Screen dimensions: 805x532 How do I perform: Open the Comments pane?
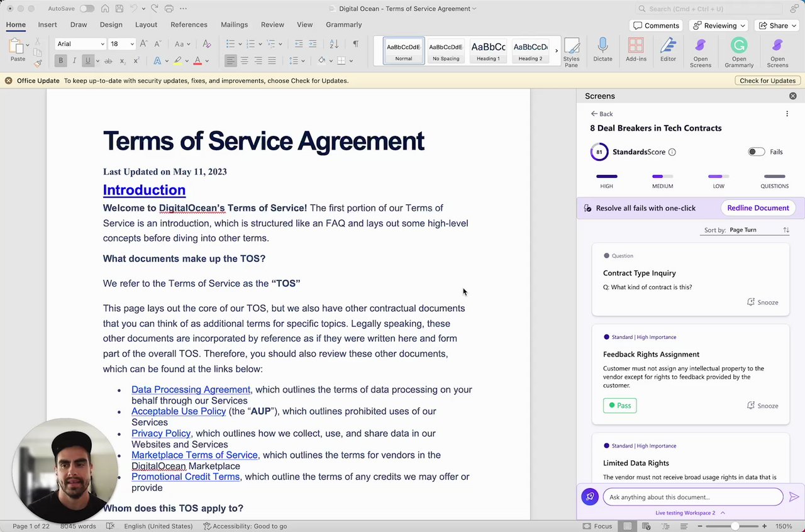click(657, 26)
